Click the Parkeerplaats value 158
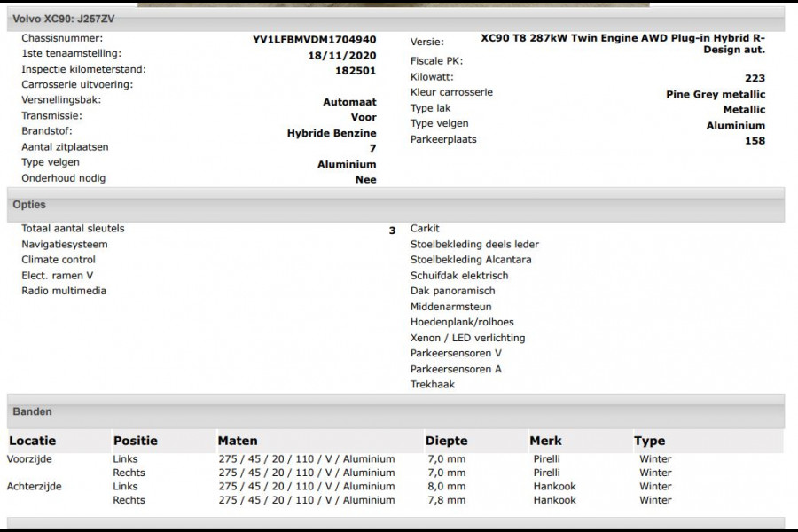 point(760,140)
